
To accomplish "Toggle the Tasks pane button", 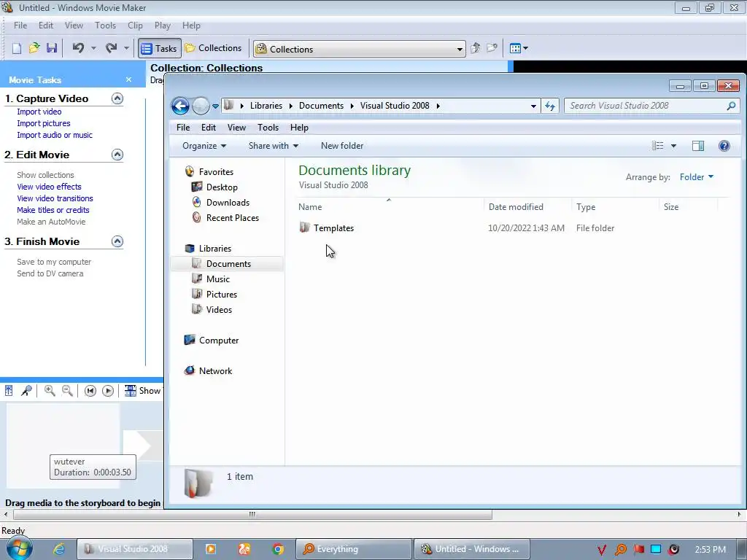I will (x=160, y=49).
